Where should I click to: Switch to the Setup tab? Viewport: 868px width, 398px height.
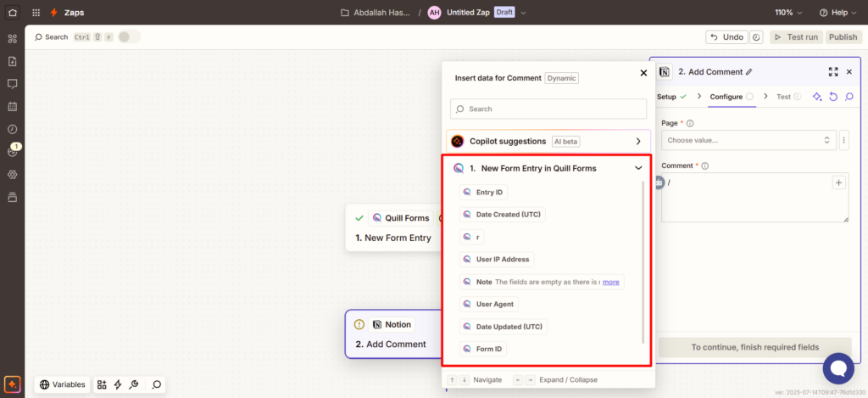(671, 97)
